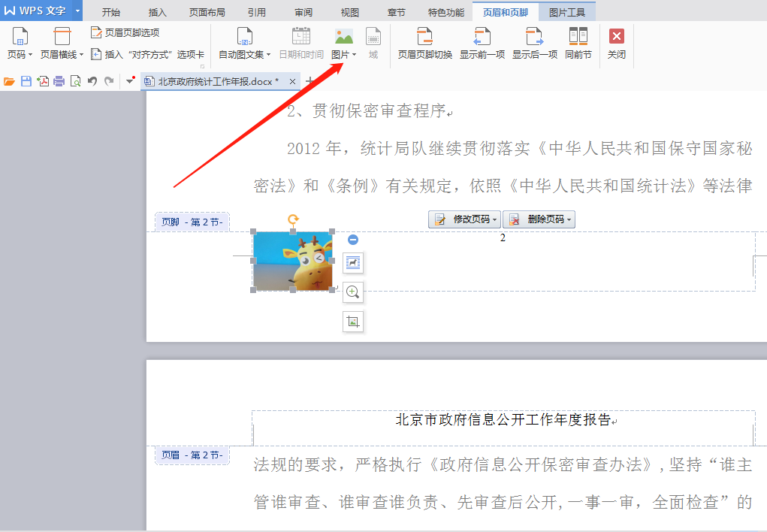Open the 图片工具 tab
Image resolution: width=767 pixels, height=532 pixels.
[x=567, y=12]
